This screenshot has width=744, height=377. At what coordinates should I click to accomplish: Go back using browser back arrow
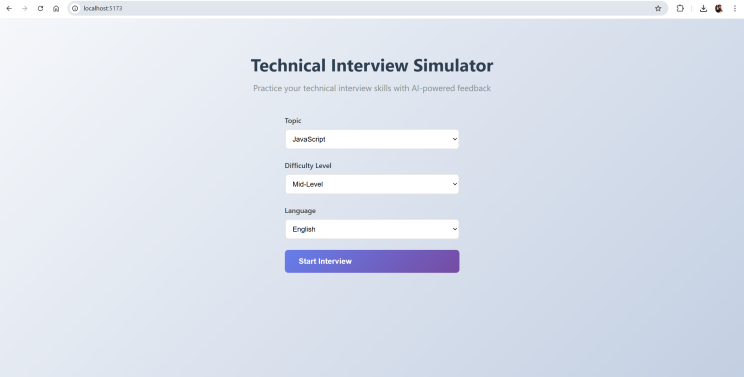coord(9,9)
